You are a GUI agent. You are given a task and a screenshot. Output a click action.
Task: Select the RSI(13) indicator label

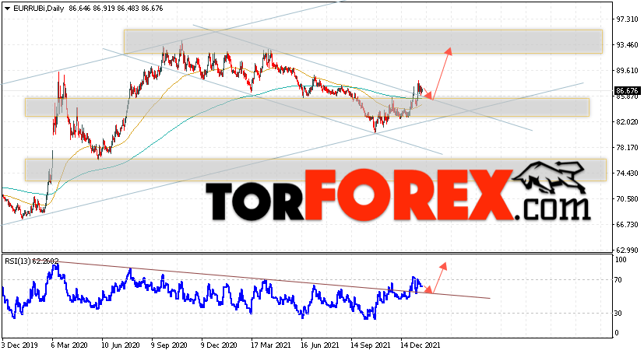[31, 261]
